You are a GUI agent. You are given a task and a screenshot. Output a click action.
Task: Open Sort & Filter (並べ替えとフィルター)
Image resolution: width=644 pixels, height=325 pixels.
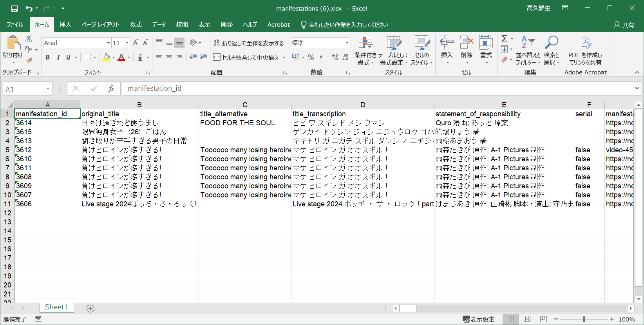point(528,51)
